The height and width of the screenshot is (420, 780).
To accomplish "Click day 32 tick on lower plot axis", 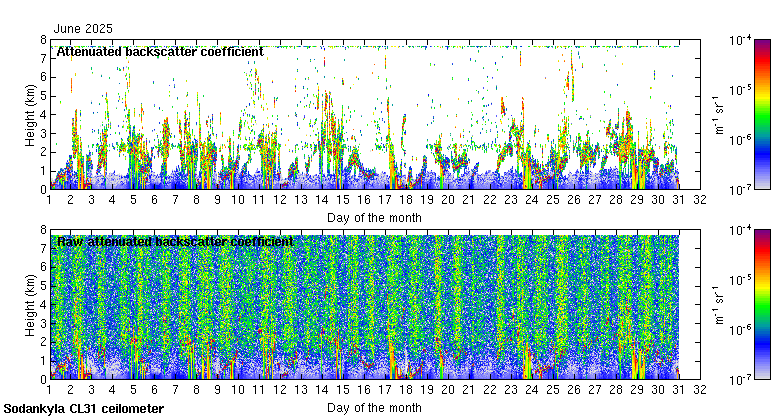I will click(701, 390).
